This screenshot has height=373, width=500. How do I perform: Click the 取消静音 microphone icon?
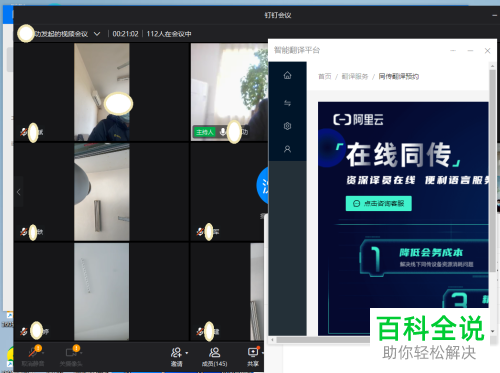coord(33,352)
